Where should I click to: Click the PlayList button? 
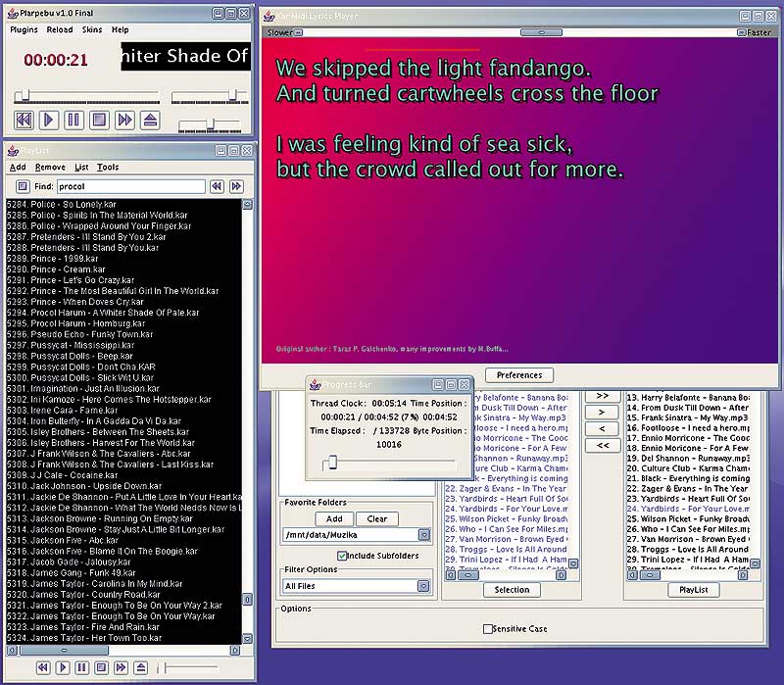(694, 590)
